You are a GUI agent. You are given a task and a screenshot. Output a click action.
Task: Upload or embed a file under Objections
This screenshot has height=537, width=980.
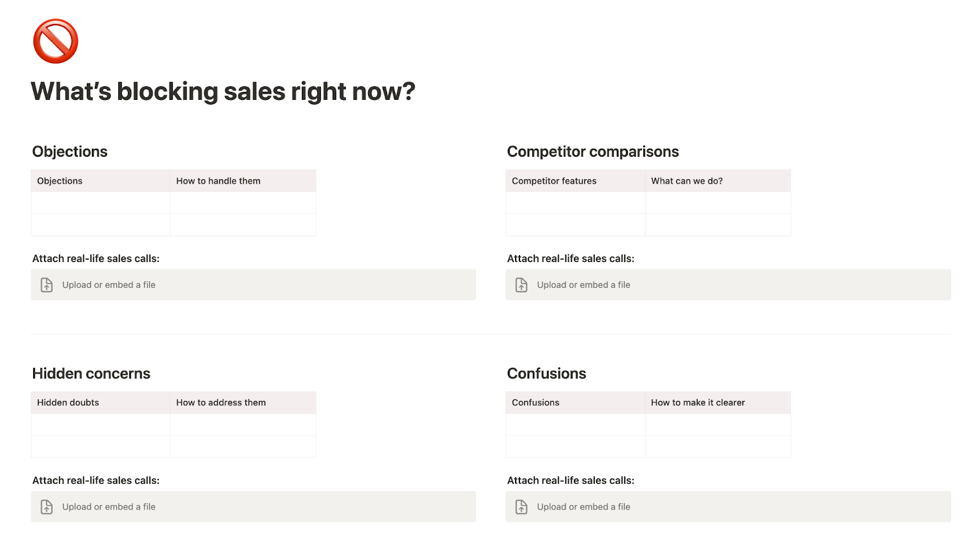pyautogui.click(x=253, y=285)
